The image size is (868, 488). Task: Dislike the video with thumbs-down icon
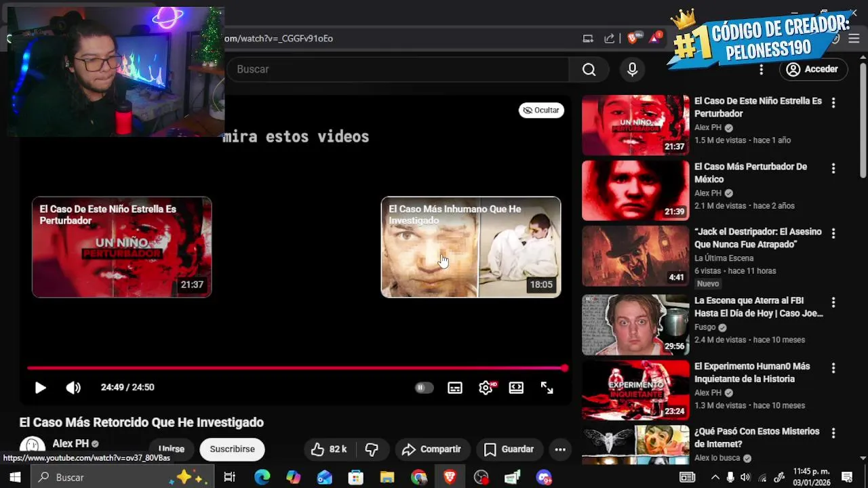[x=372, y=449]
